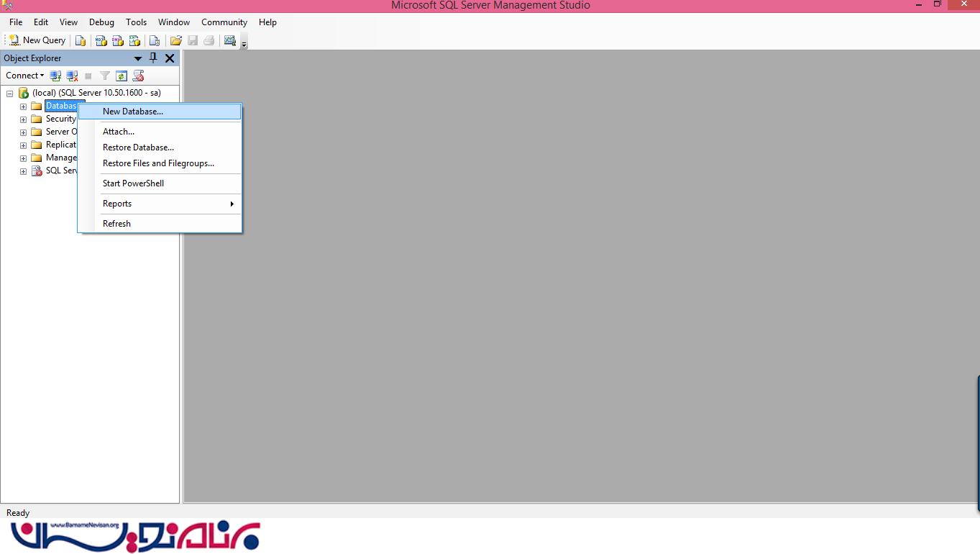Open the Window menu

(x=174, y=22)
